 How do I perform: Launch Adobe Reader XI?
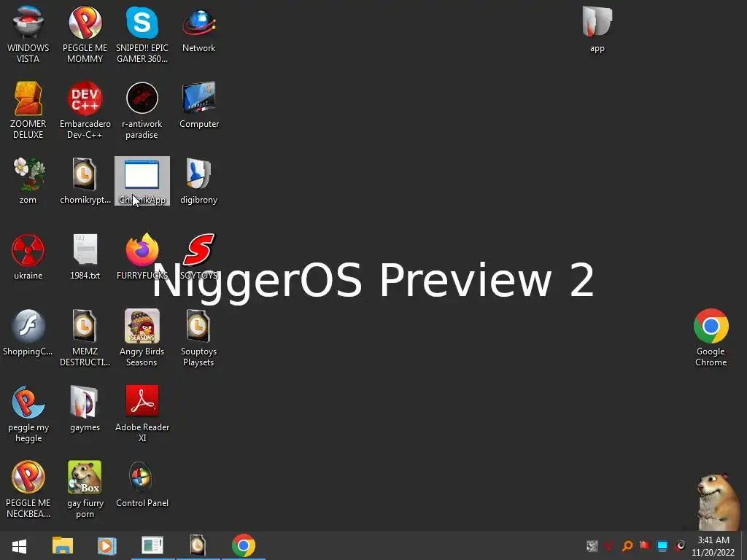(x=142, y=413)
